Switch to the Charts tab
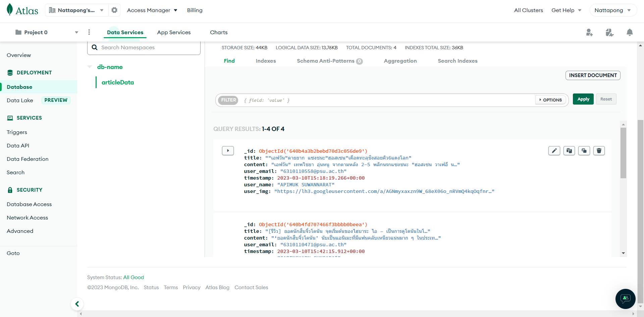Screen dimensions: 644x317 pos(219,32)
